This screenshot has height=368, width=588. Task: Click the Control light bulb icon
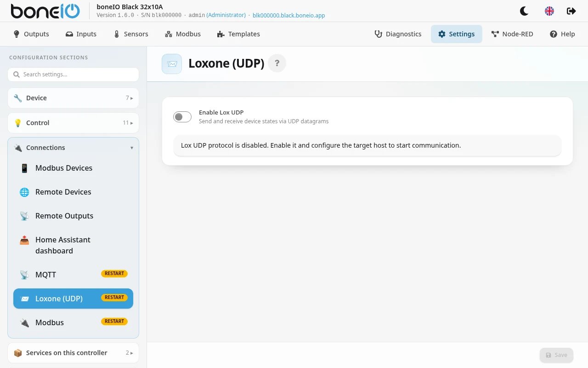[18, 123]
